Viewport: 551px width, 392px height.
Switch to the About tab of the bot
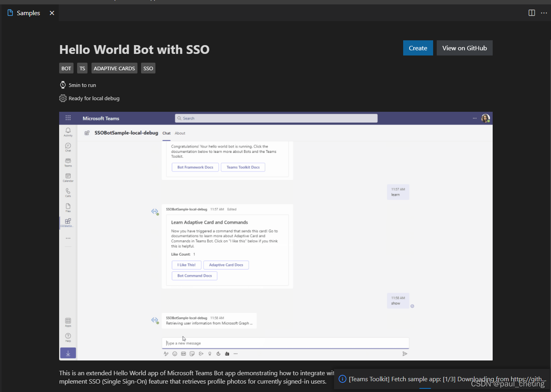tap(180, 133)
